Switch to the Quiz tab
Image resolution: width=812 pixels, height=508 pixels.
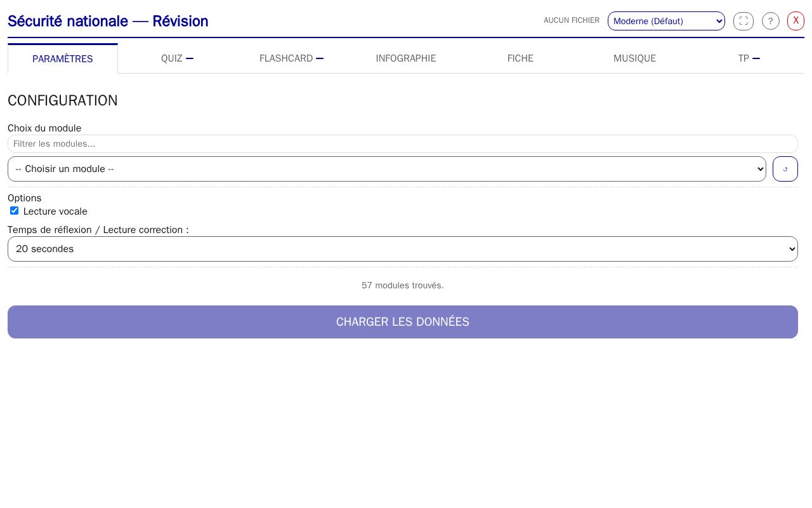tap(177, 58)
